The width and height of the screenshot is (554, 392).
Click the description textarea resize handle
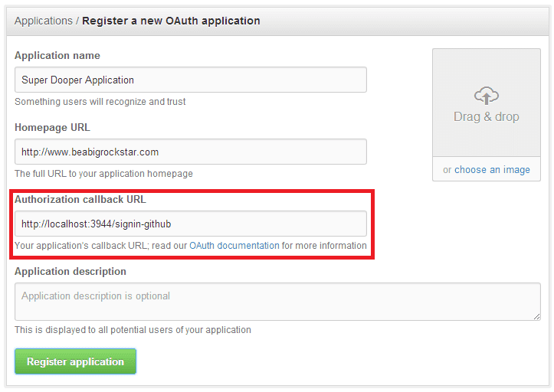[536, 315]
